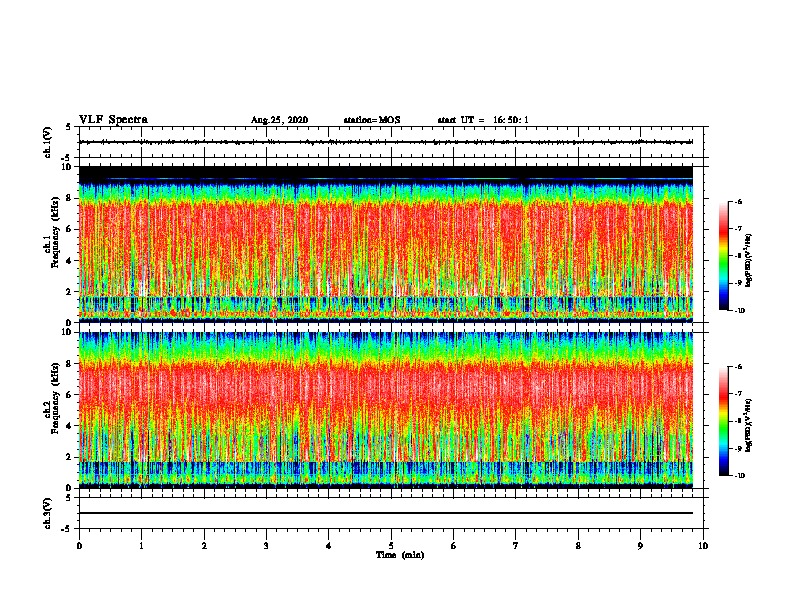This screenshot has height=612, width=792.
Task: Click the flat ch.3 voltage trace line
Action: click(x=386, y=513)
